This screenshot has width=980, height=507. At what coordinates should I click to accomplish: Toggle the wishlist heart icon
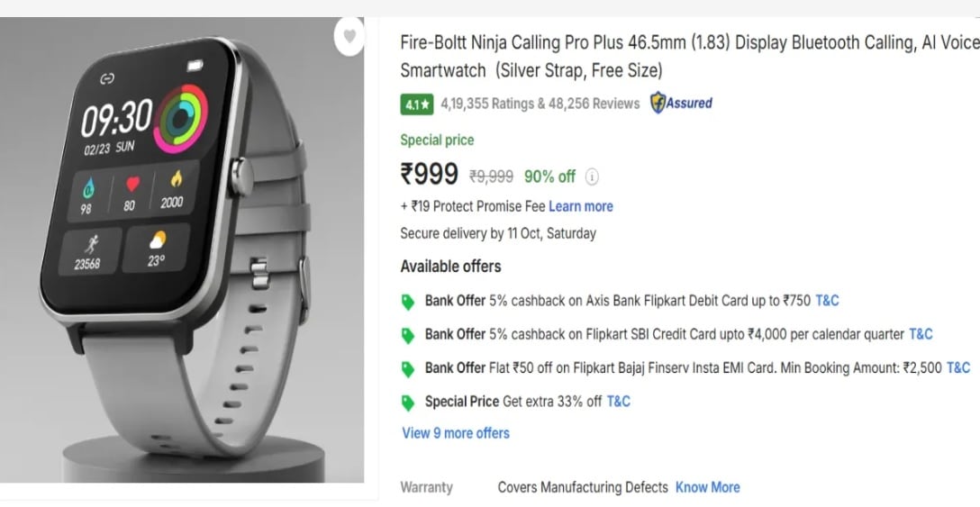[349, 36]
